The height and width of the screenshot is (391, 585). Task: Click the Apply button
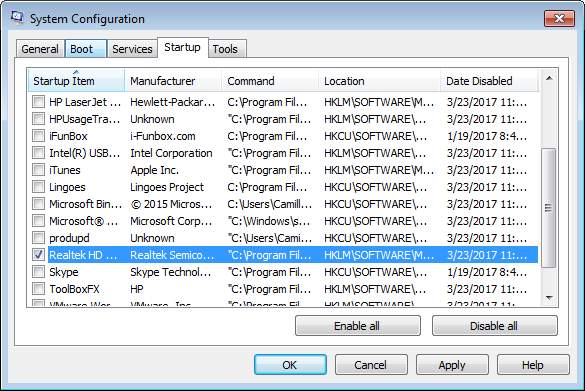[452, 365]
